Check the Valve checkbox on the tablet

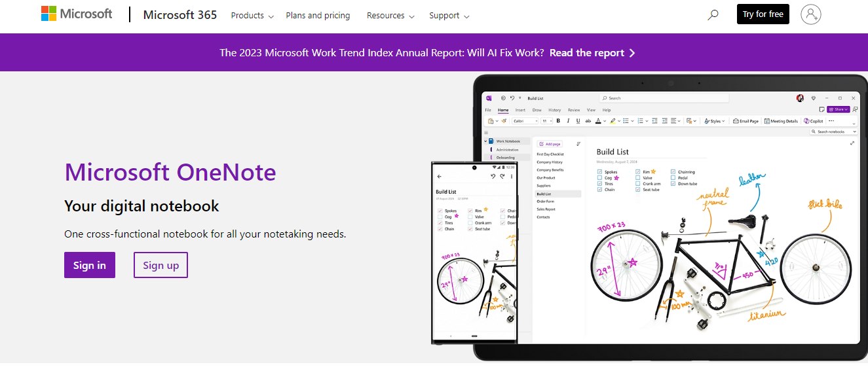click(x=638, y=178)
